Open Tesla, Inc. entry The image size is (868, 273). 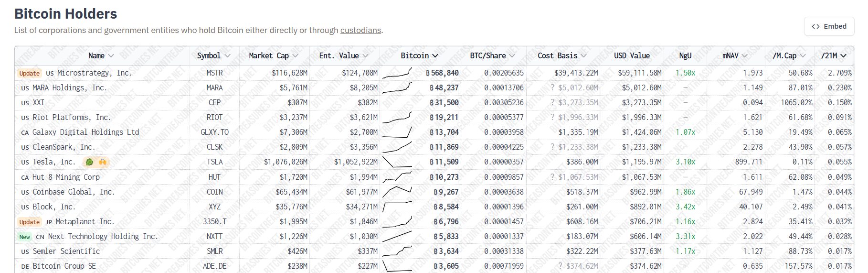click(x=54, y=162)
